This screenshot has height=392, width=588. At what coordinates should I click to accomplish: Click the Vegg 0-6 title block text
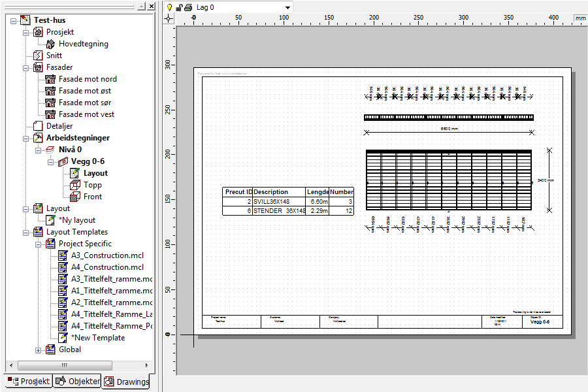coord(540,322)
